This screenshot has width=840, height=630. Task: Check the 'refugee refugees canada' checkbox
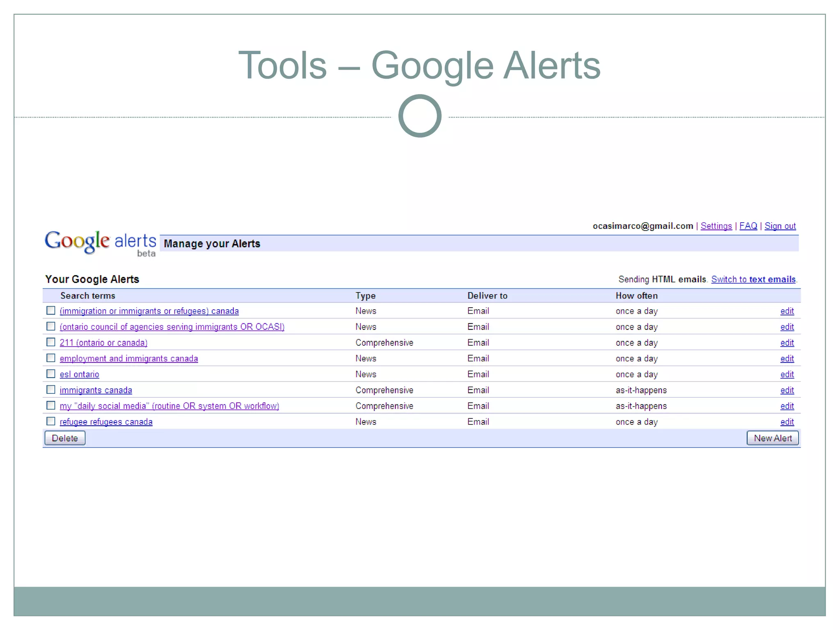pos(51,421)
